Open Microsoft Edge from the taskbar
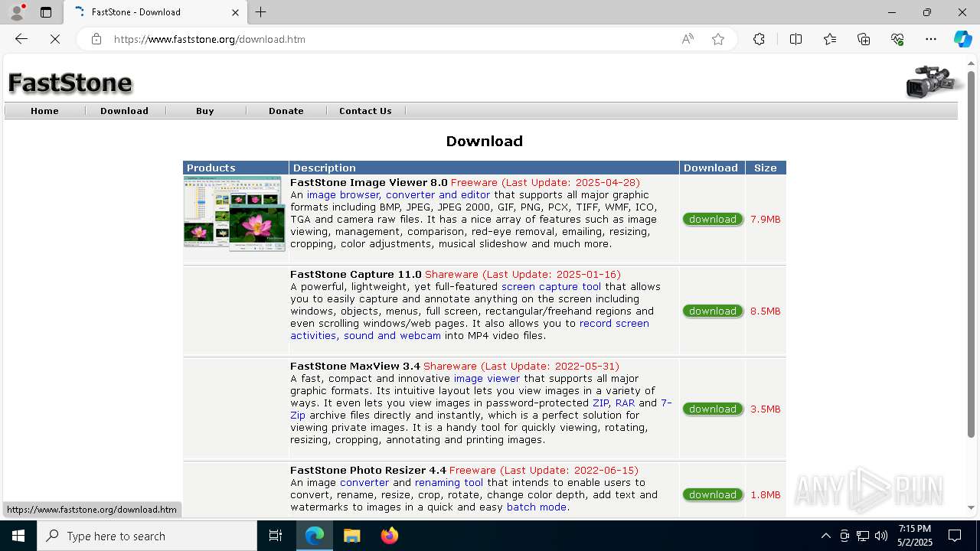This screenshot has height=551, width=980. point(315,536)
